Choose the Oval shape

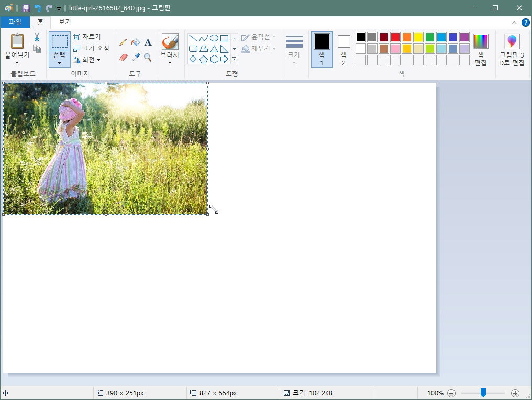pos(214,38)
